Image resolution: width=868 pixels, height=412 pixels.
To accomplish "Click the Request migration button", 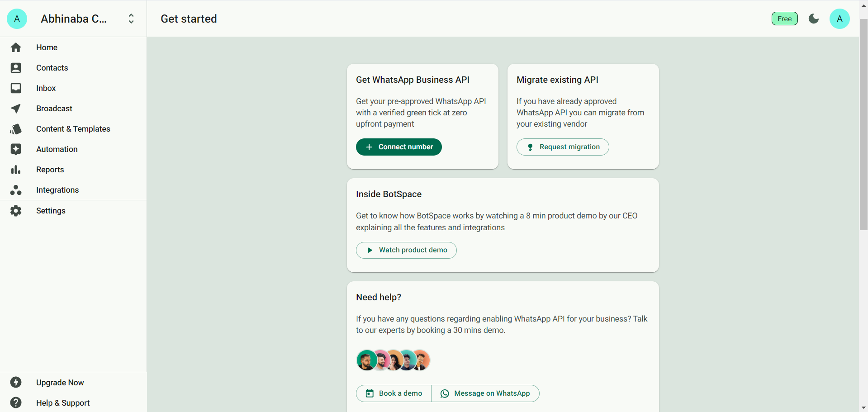I will pyautogui.click(x=563, y=147).
